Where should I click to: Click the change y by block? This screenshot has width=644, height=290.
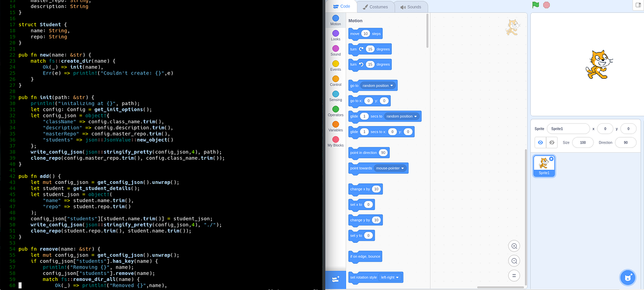pyautogui.click(x=365, y=220)
